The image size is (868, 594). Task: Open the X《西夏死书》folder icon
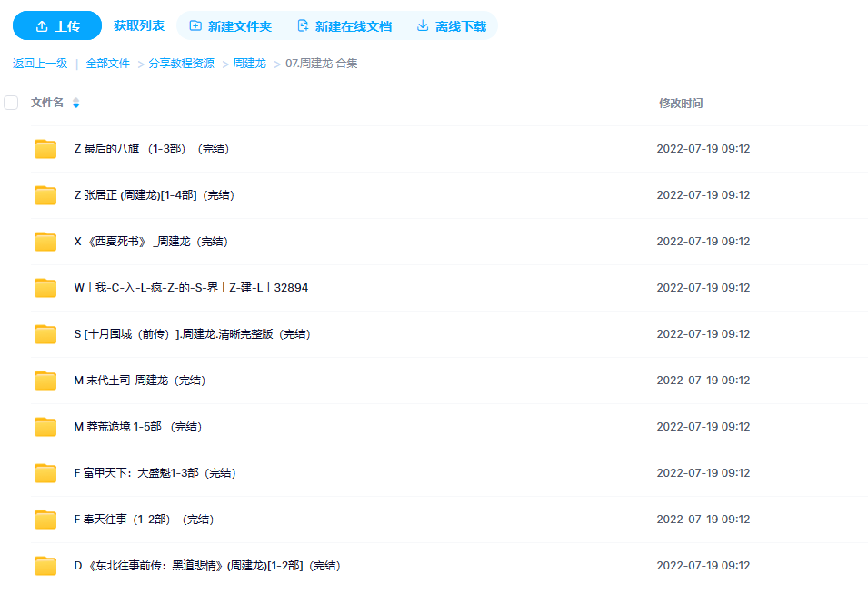45,242
